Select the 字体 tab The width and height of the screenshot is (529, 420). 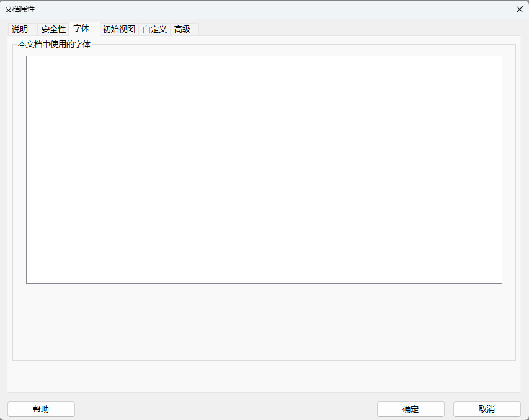click(x=82, y=29)
